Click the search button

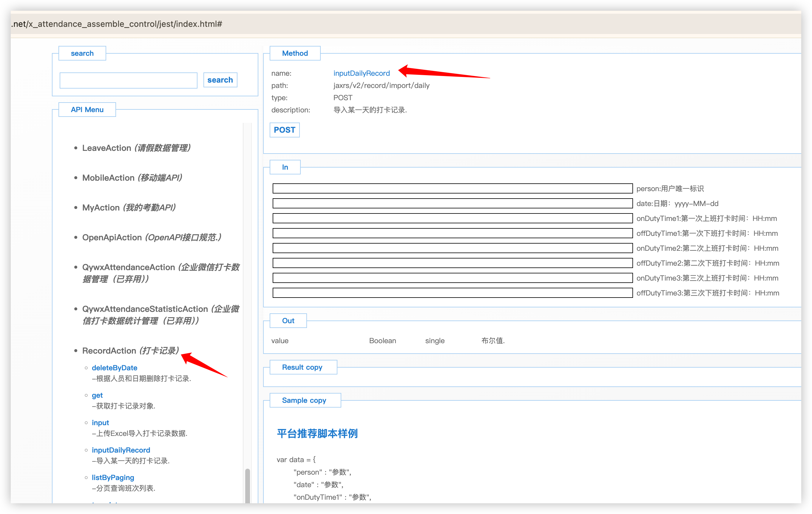[220, 80]
